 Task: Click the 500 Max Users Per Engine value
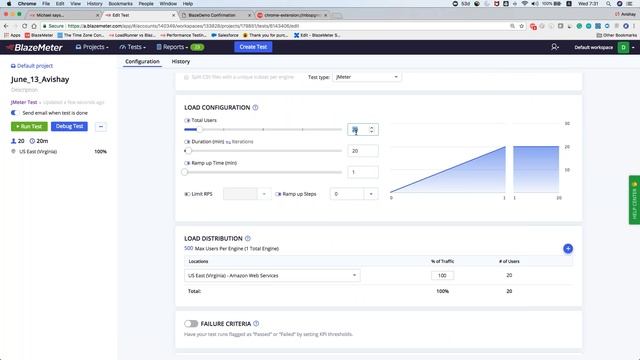coord(188,248)
